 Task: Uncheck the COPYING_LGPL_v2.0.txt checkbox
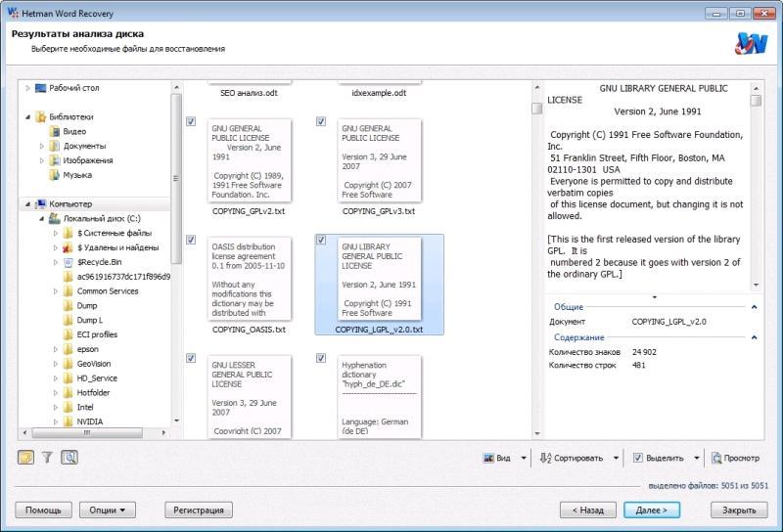(321, 240)
